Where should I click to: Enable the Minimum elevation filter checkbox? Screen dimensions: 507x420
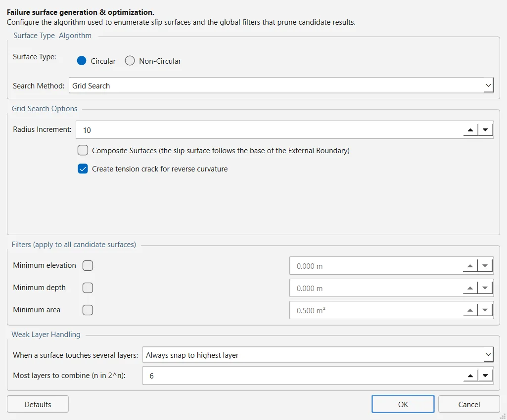(88, 265)
